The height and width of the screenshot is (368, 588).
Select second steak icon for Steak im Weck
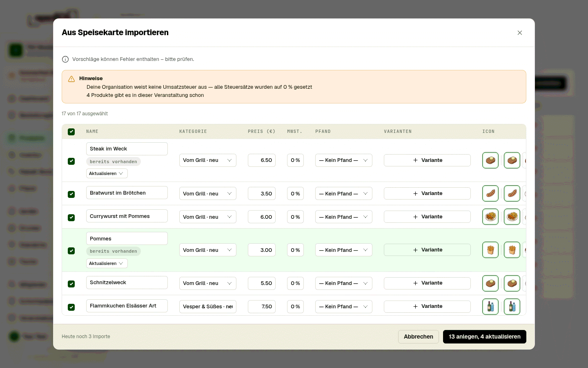click(x=512, y=160)
